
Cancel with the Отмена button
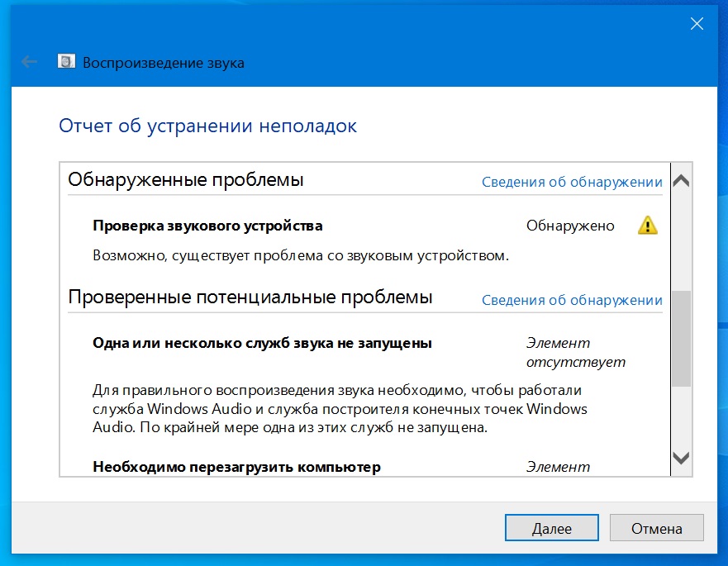tap(656, 529)
